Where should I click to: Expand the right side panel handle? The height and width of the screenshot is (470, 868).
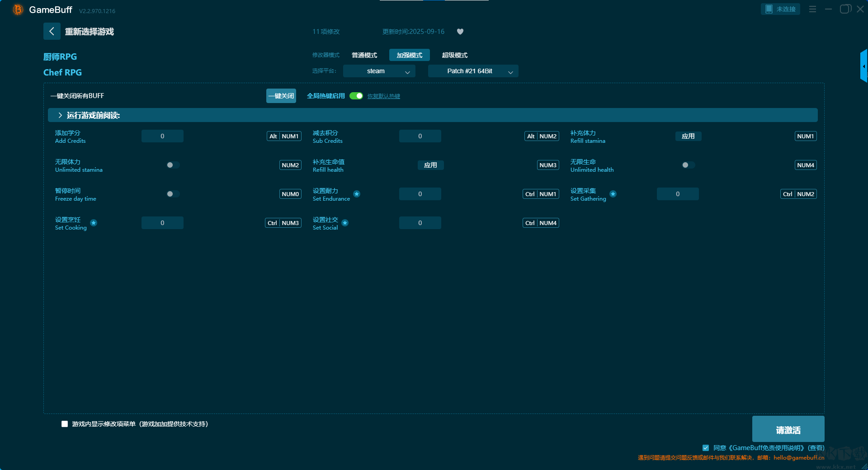863,66
